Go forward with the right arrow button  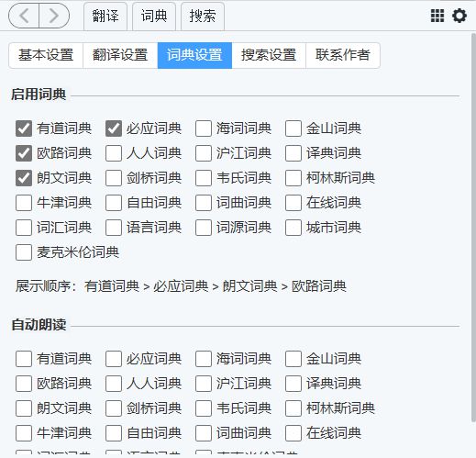(54, 16)
